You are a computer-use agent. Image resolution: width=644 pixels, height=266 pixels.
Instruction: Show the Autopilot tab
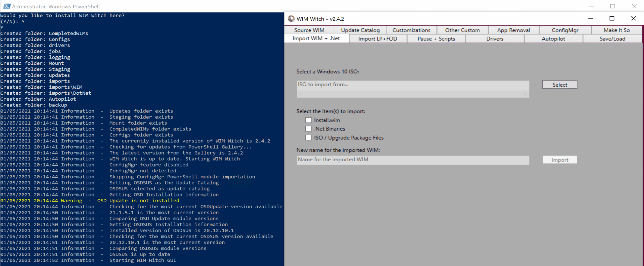click(553, 39)
